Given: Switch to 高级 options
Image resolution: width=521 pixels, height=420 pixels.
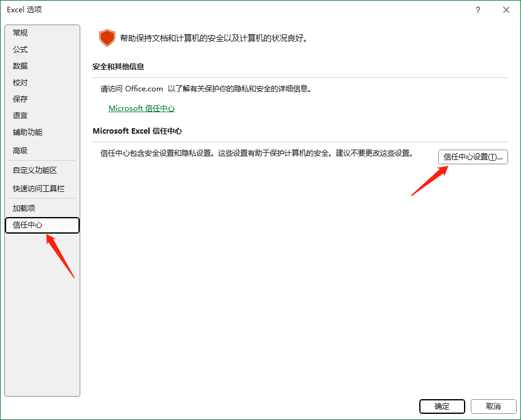Looking at the screenshot, I should tap(20, 150).
